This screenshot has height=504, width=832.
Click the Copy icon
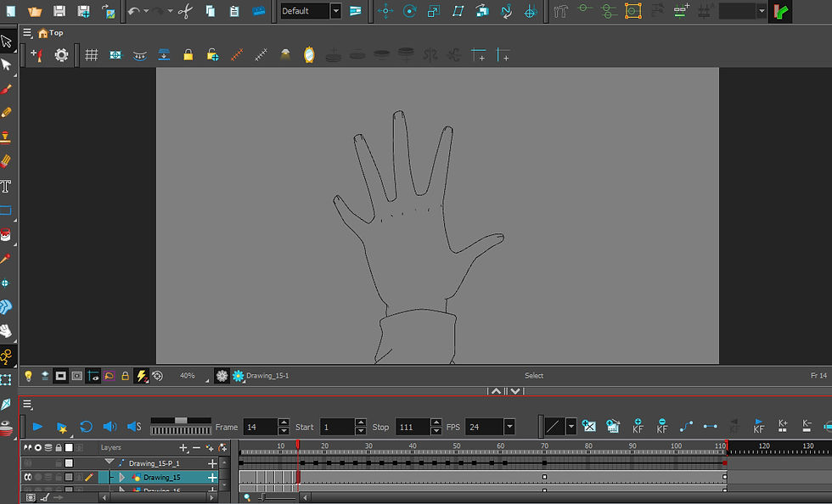211,11
